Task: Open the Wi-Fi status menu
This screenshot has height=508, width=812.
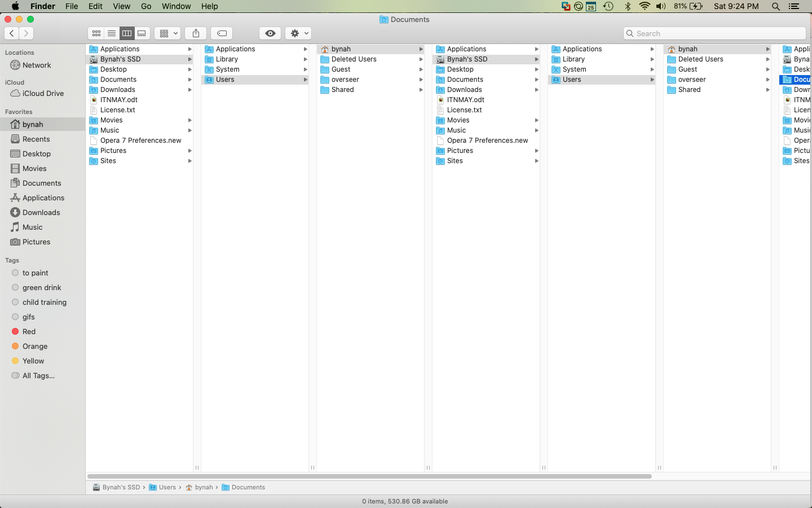Action: pyautogui.click(x=644, y=6)
